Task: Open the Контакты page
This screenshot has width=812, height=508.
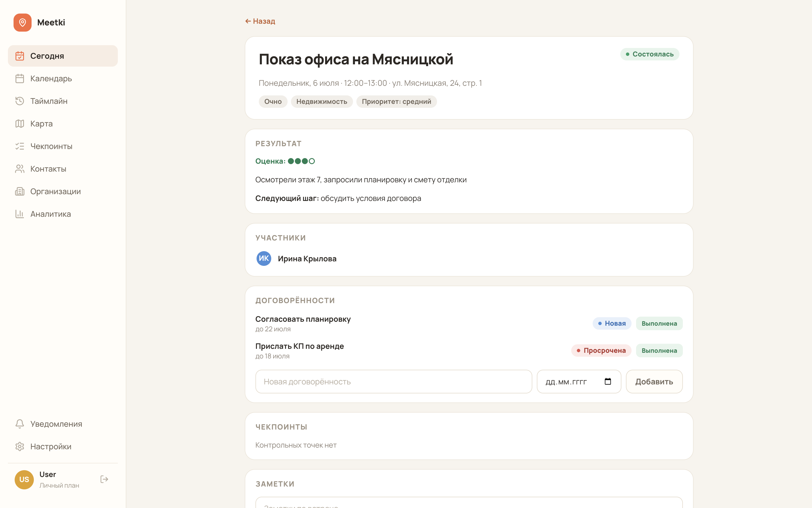Action: click(x=63, y=169)
